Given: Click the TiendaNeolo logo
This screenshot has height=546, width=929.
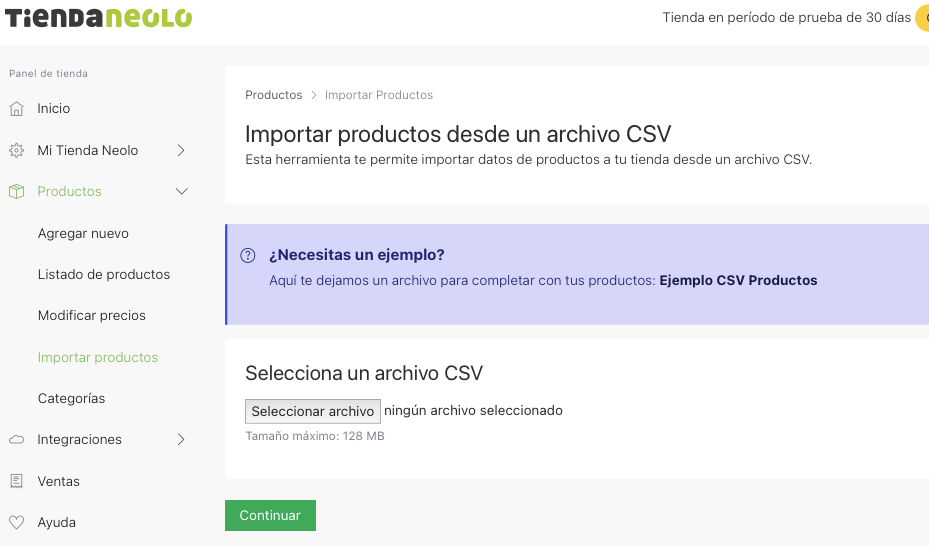Looking at the screenshot, I should (96, 18).
